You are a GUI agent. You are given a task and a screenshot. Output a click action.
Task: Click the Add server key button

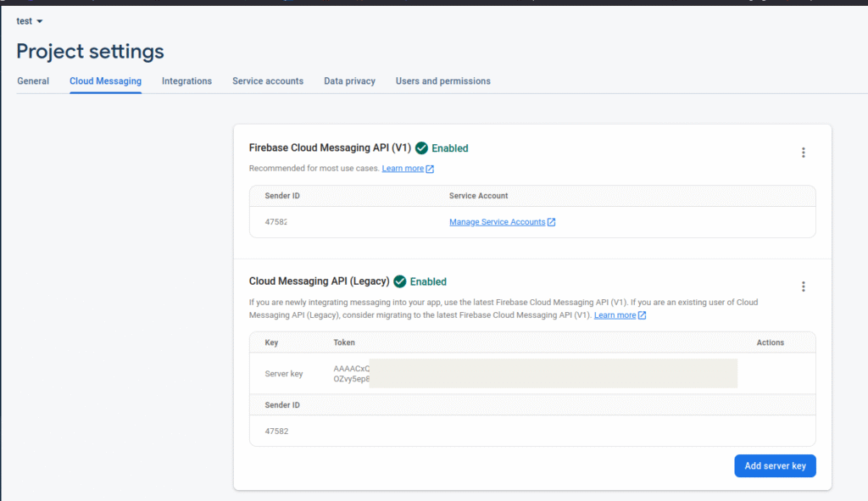click(775, 466)
